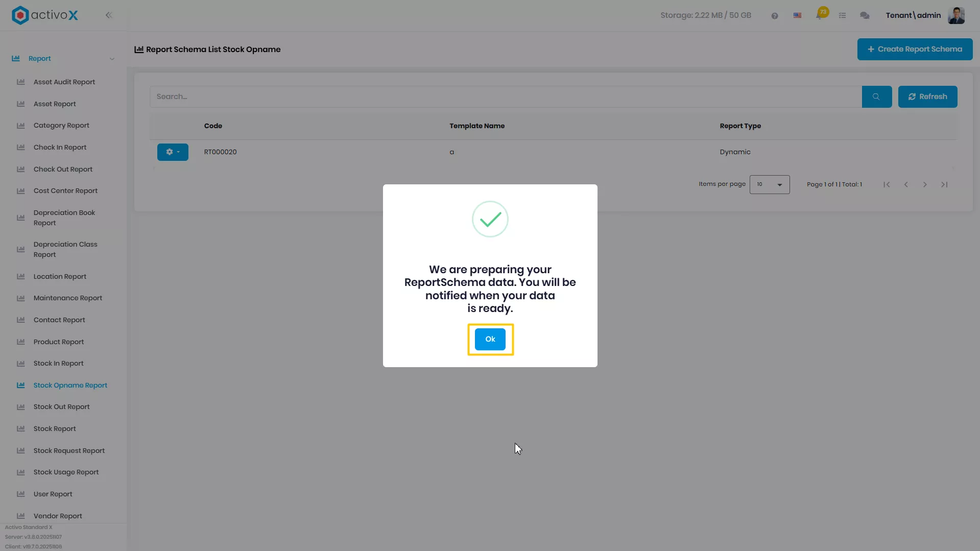Focus the Search input field
This screenshot has width=980, height=551.
(506, 97)
